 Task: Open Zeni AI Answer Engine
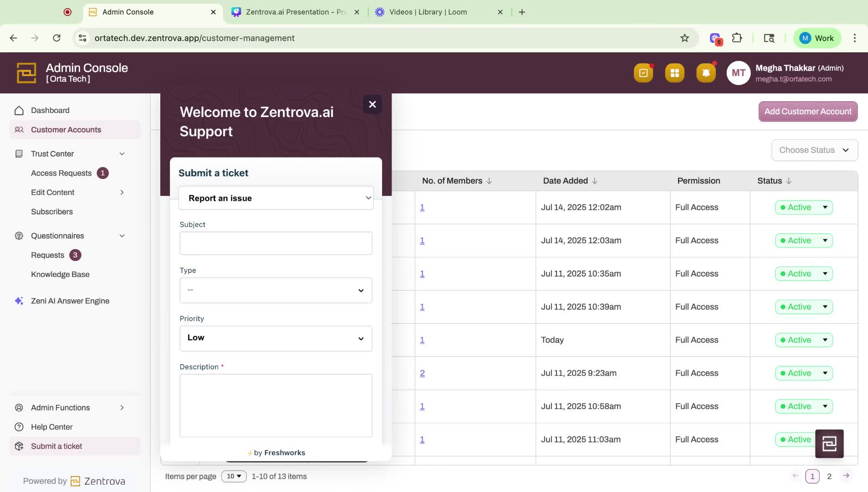(x=70, y=301)
